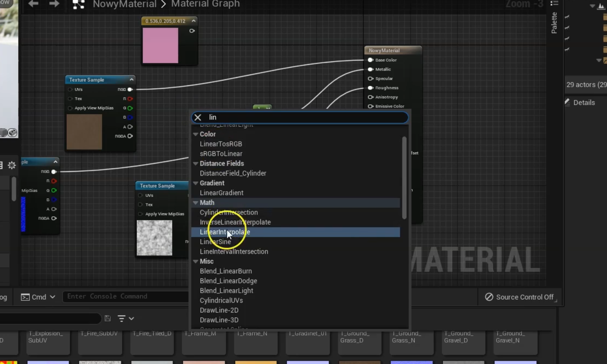Collapse the Color category triangle

click(196, 134)
